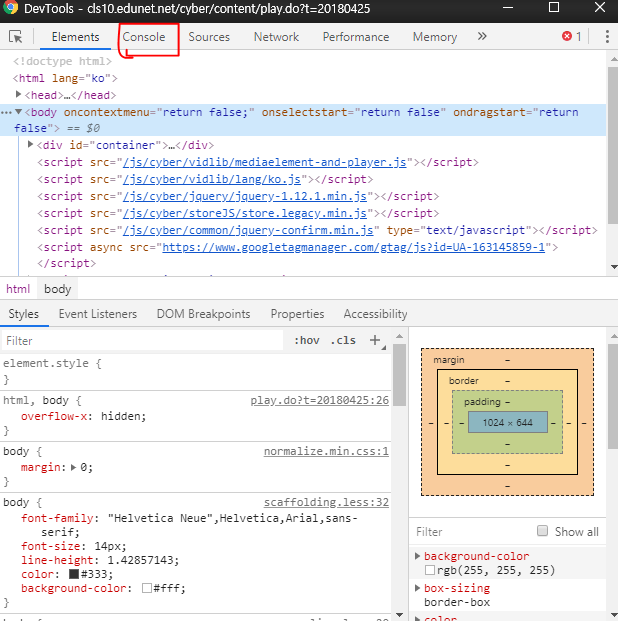Click the 1024 × 644 content box

point(507,422)
